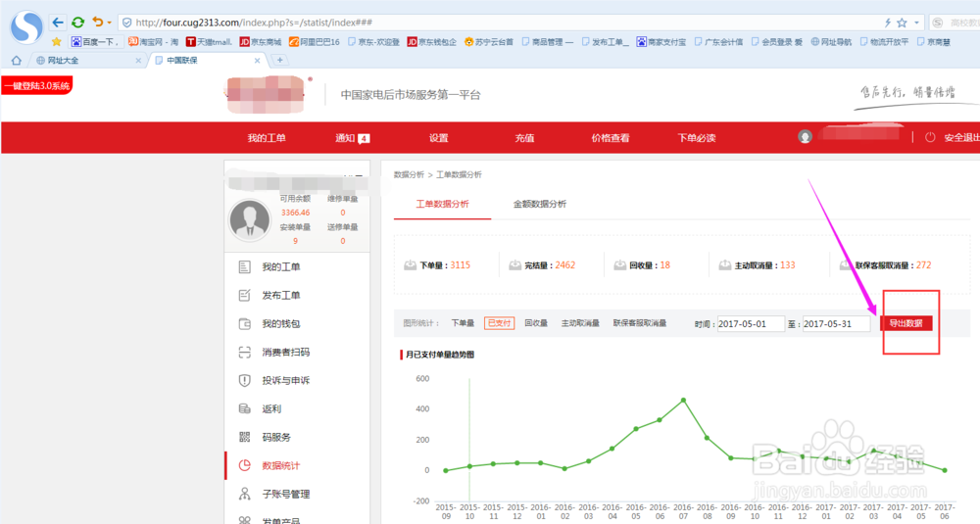
Task: Switch to the 金额数据分析 tab
Action: point(540,205)
